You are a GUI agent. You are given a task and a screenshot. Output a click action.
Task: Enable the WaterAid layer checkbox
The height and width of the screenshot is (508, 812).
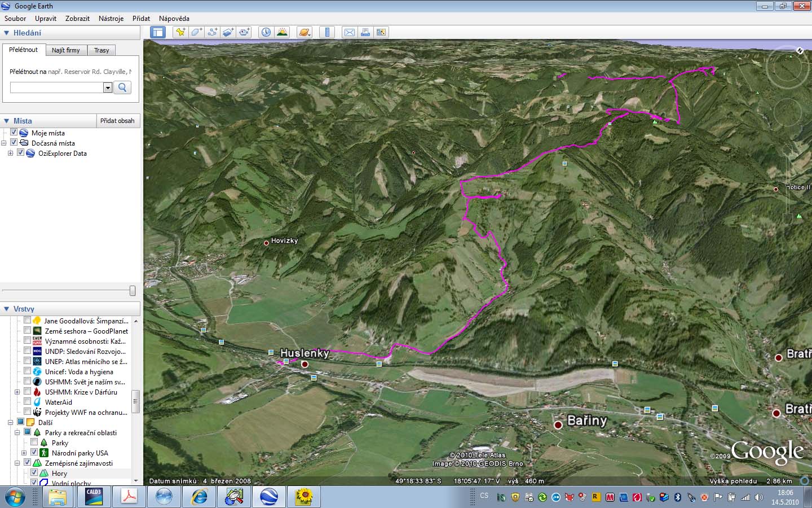[x=27, y=402]
